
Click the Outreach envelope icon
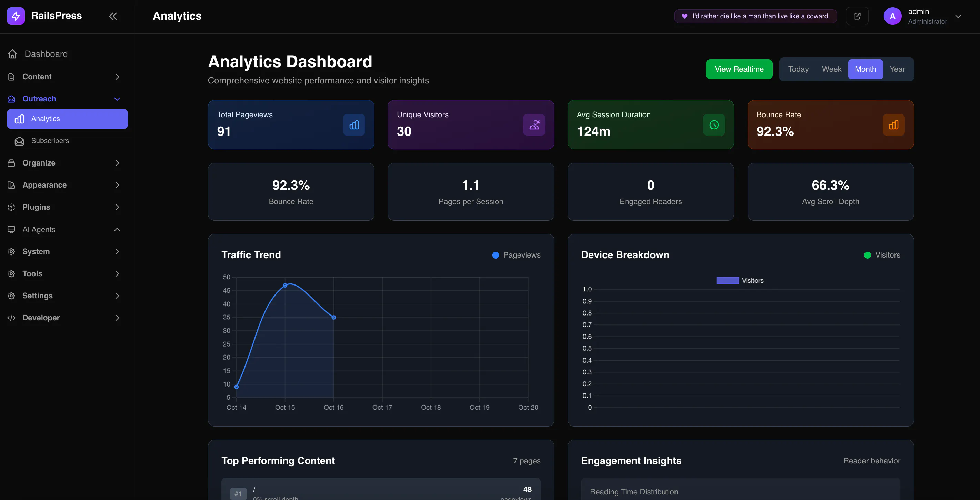(11, 99)
